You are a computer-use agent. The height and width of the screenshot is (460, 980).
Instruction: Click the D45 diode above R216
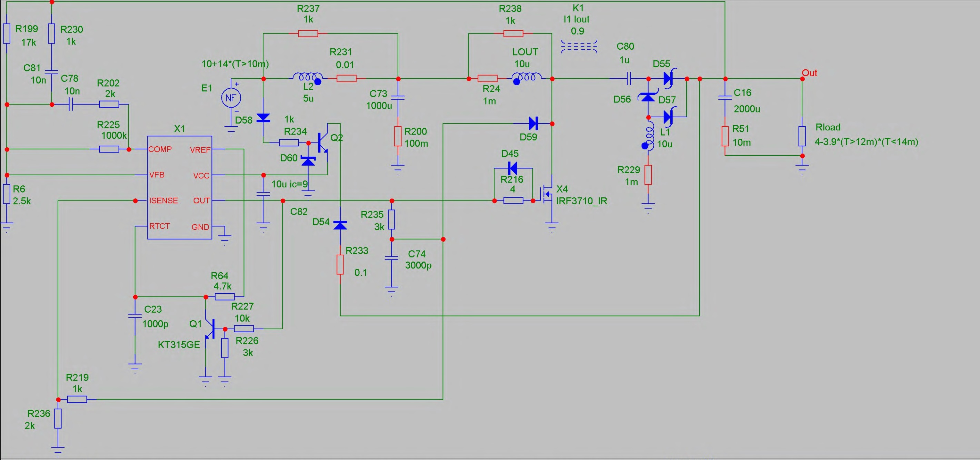click(512, 168)
